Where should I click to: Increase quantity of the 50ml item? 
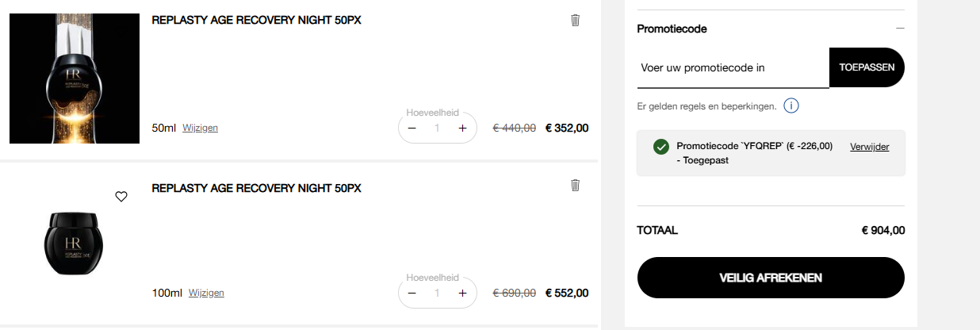coord(463,129)
